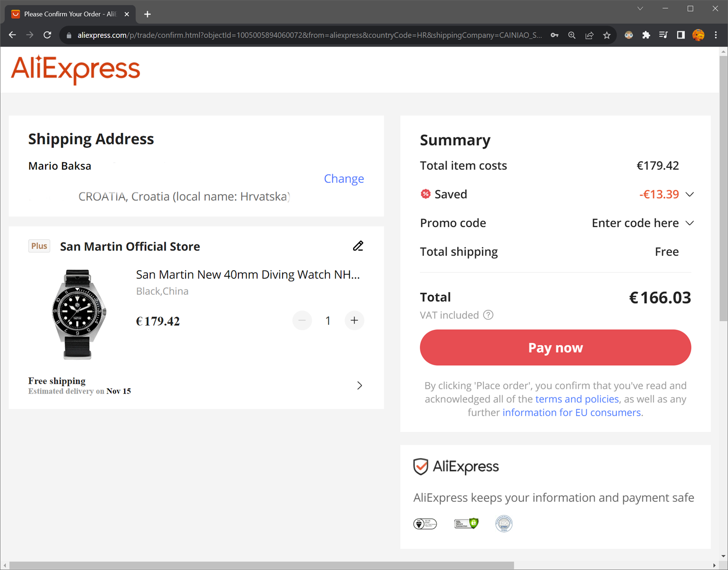Click the San Martin diving watch title
The height and width of the screenshot is (570, 728).
pos(248,275)
